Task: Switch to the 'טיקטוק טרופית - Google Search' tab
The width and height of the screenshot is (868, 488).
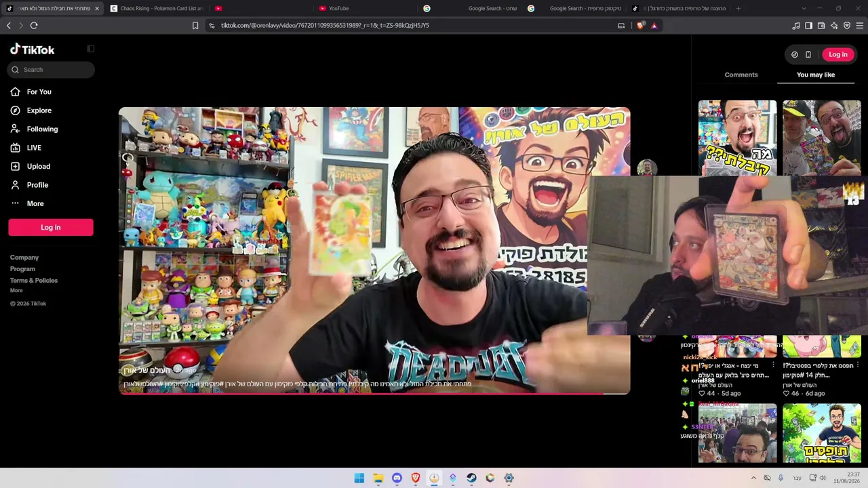Action: (x=573, y=8)
